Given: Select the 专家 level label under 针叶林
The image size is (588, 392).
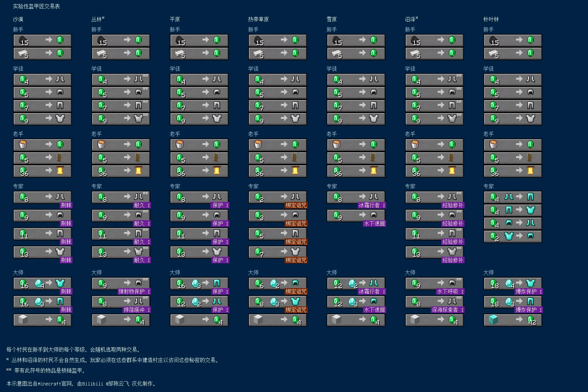Looking at the screenshot, I should (x=488, y=186).
